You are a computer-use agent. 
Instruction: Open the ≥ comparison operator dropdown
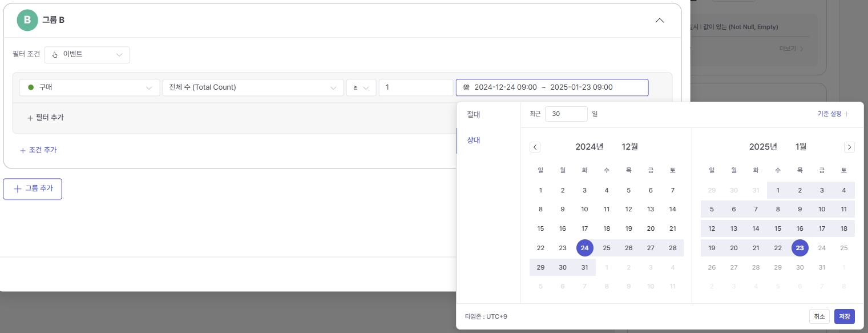(360, 87)
